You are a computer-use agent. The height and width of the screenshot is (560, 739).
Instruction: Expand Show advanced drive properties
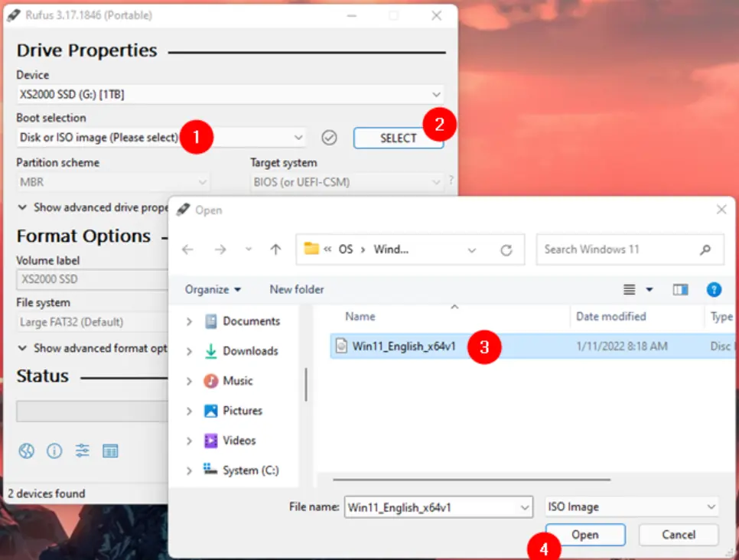[x=93, y=207]
